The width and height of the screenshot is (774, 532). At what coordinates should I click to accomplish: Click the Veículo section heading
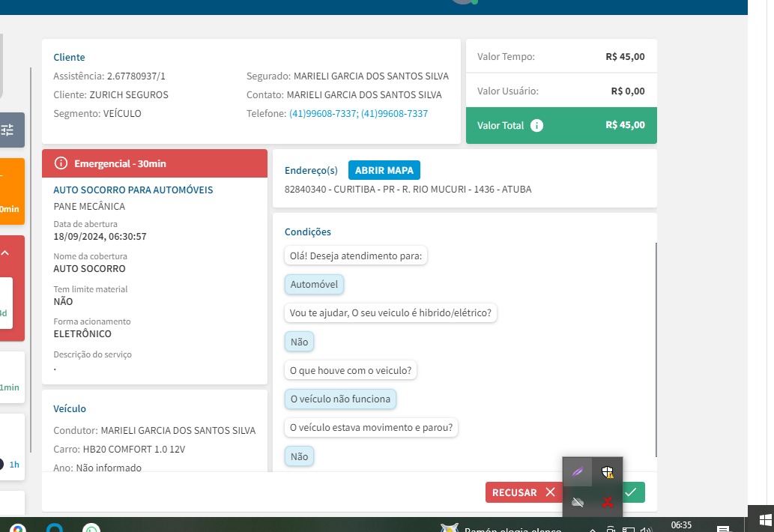coord(70,408)
